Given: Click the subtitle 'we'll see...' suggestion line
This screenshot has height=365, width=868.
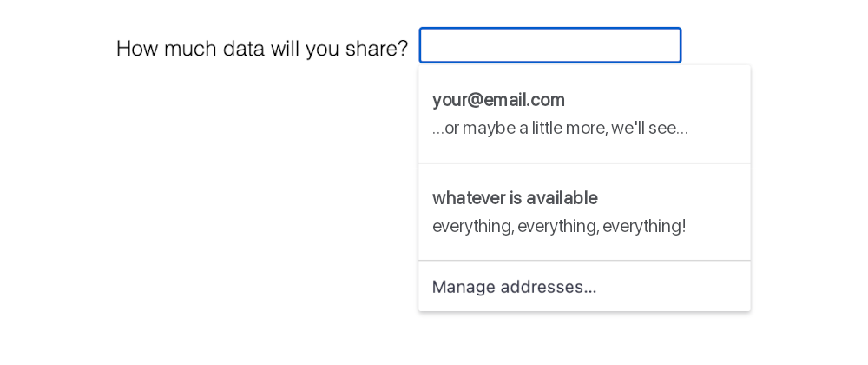Looking at the screenshot, I should [560, 129].
